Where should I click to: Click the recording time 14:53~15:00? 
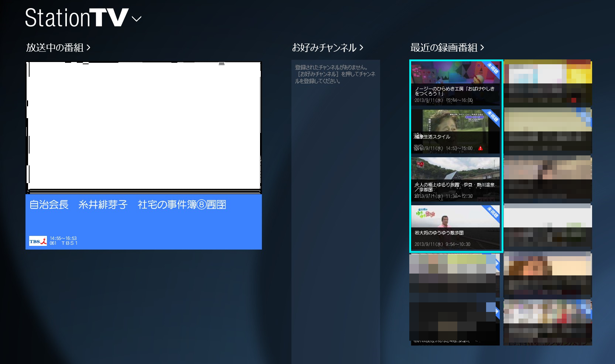[x=459, y=148]
